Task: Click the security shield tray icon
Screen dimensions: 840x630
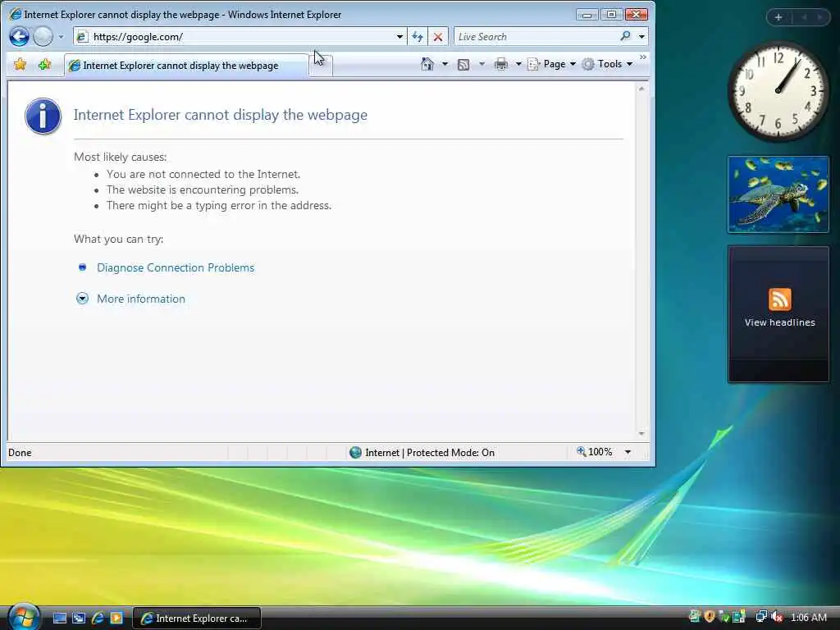Action: tap(710, 617)
